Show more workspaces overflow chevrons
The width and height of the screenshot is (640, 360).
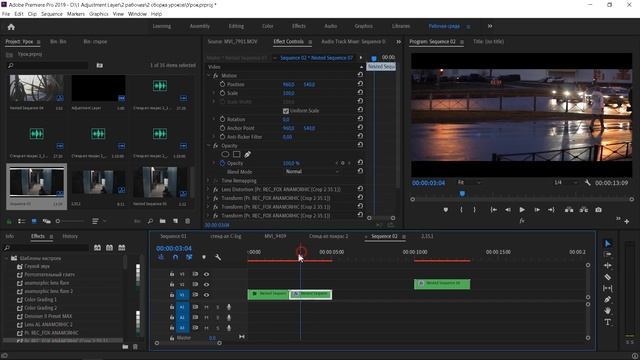[490, 26]
